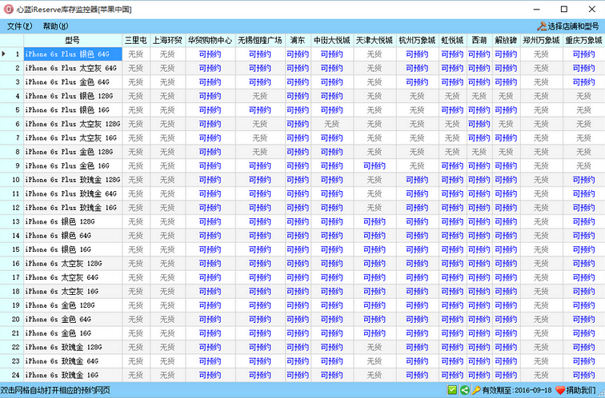Click the red heart 捐助我们 donate item
605x398 pixels.
[576, 390]
